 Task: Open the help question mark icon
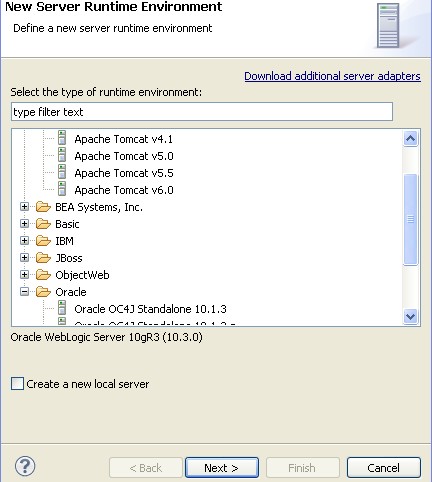click(25, 466)
